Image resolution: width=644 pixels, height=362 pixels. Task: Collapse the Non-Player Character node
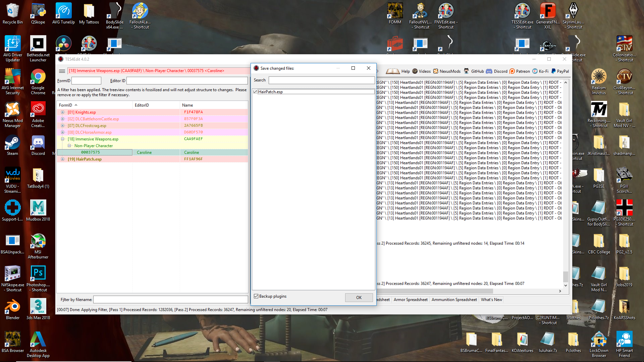[x=69, y=146]
